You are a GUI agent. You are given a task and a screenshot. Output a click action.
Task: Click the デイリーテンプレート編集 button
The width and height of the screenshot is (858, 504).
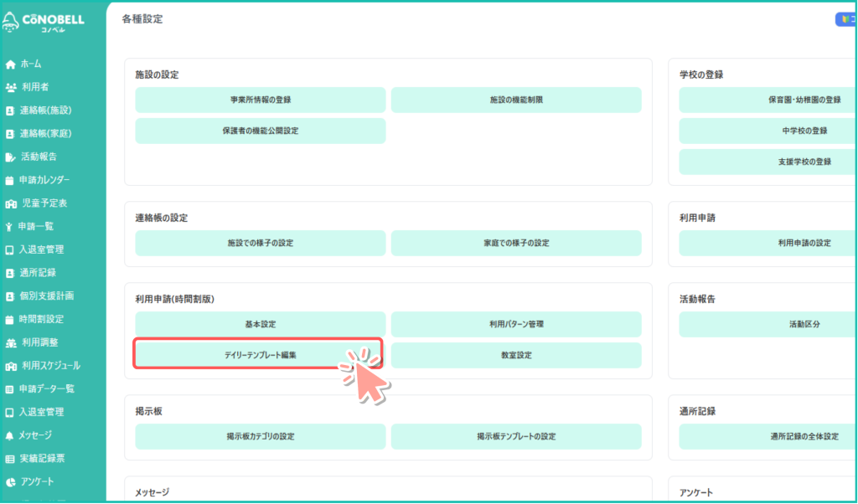pyautogui.click(x=260, y=355)
